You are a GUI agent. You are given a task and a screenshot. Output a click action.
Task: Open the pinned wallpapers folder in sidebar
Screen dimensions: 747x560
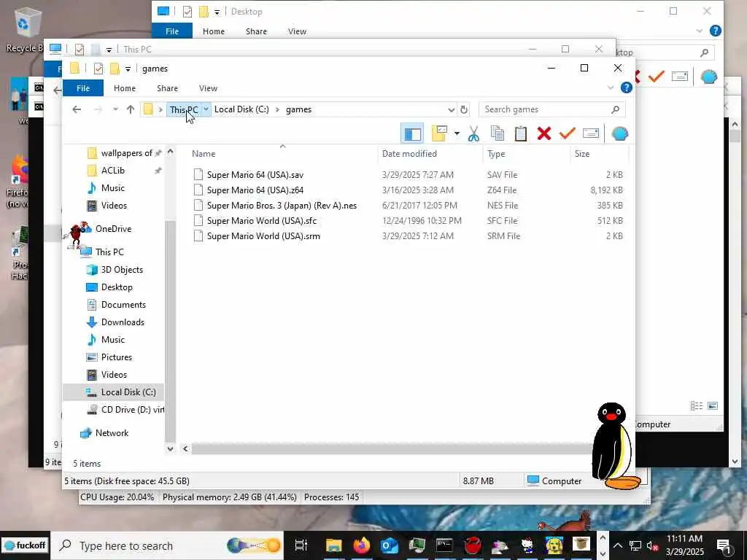coord(125,153)
